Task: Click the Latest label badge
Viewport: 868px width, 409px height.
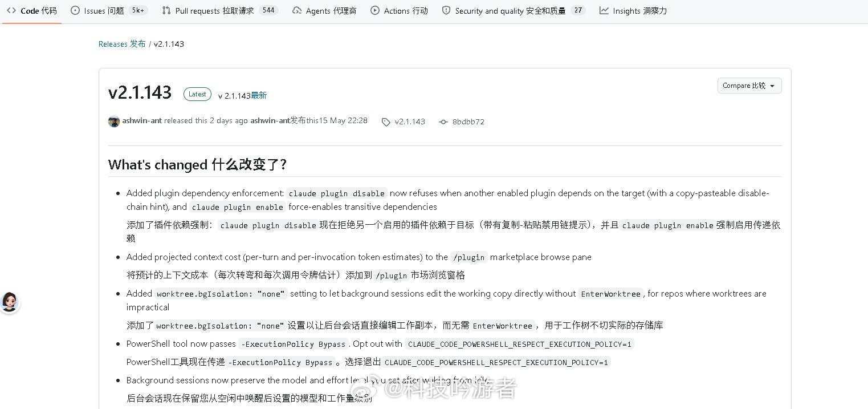Action: click(x=197, y=94)
